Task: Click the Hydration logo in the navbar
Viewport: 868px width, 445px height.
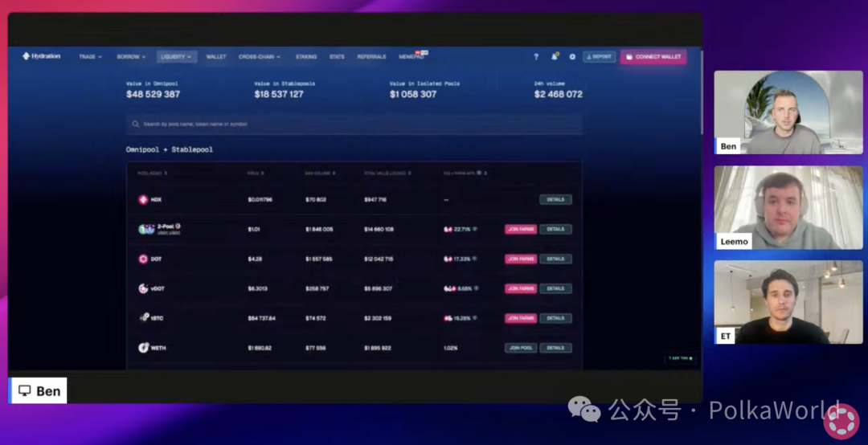Action: click(x=41, y=56)
